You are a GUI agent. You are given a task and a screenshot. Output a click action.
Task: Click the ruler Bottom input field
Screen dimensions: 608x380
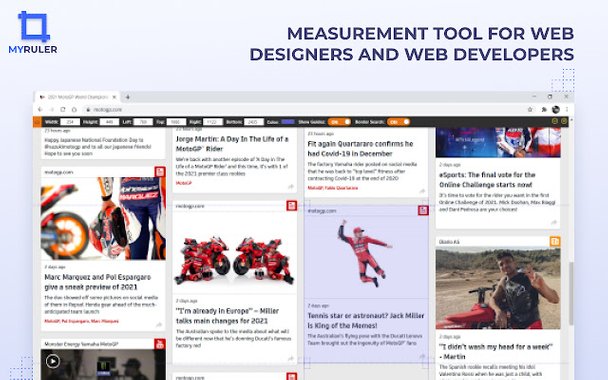(254, 122)
